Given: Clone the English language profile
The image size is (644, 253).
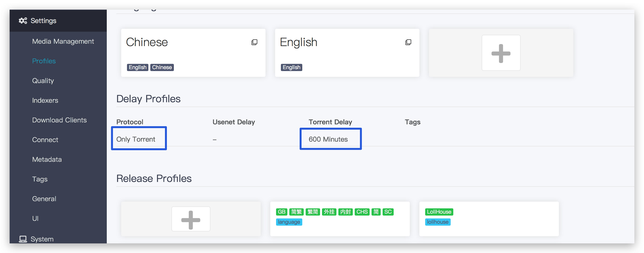Looking at the screenshot, I should pos(408,42).
